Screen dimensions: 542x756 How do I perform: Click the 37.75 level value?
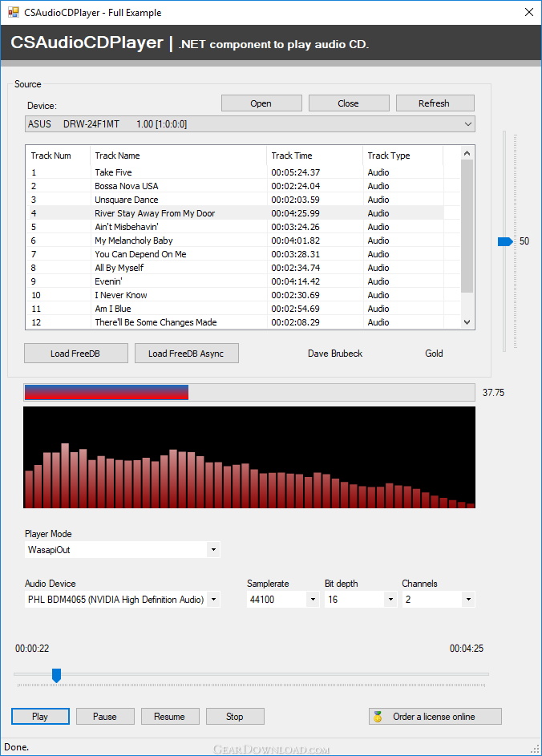tap(493, 393)
